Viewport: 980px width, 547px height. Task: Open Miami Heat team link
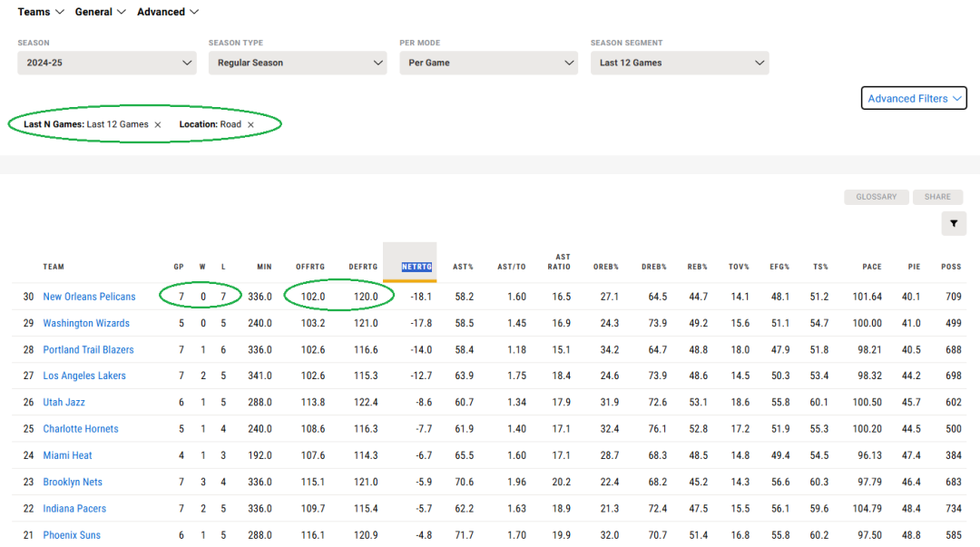(x=67, y=455)
